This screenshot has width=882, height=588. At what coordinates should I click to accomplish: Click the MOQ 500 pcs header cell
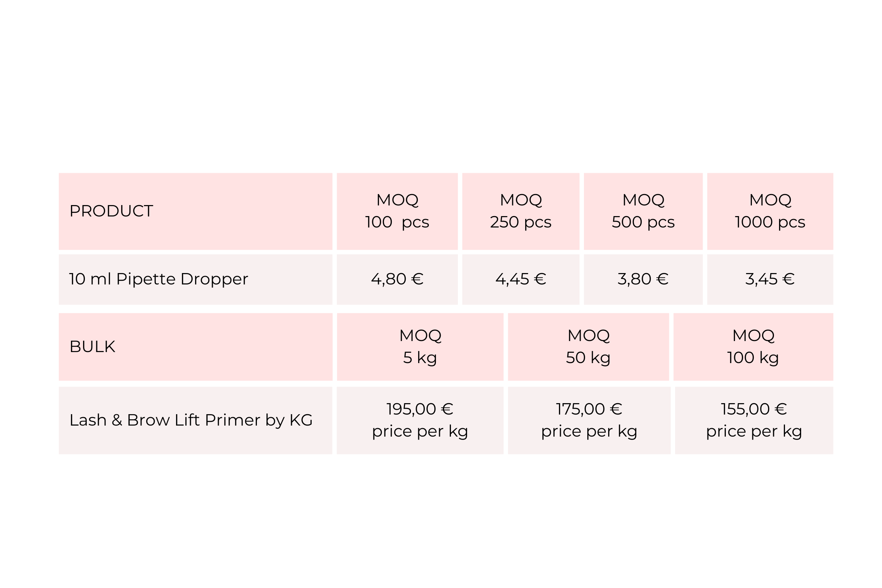[643, 211]
